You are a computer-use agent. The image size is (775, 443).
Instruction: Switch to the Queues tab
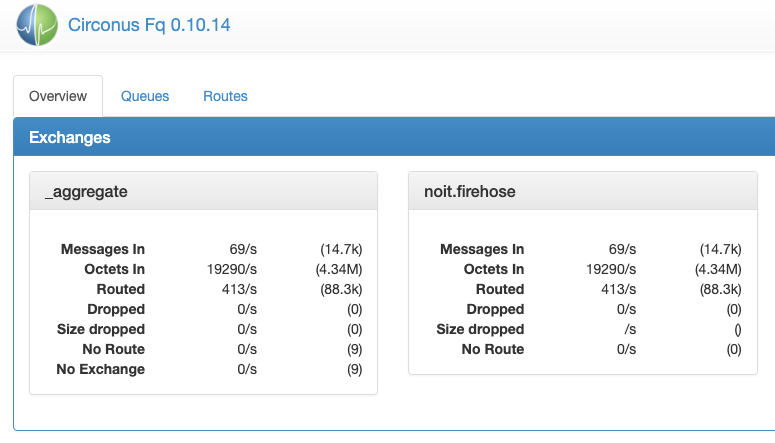145,96
